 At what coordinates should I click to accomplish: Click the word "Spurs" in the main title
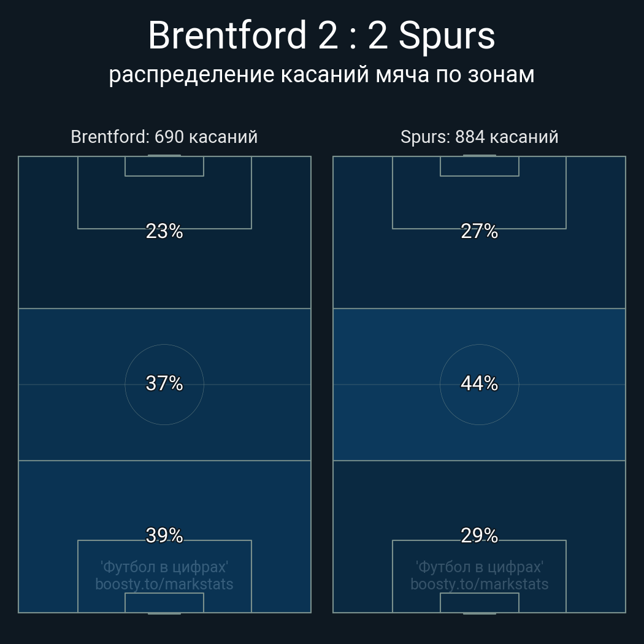coord(447,36)
